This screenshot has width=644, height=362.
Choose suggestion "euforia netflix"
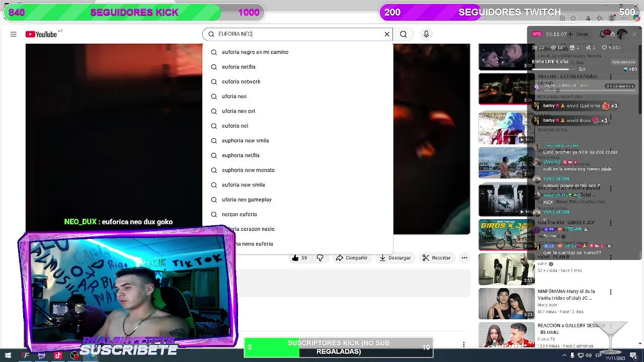click(x=297, y=67)
